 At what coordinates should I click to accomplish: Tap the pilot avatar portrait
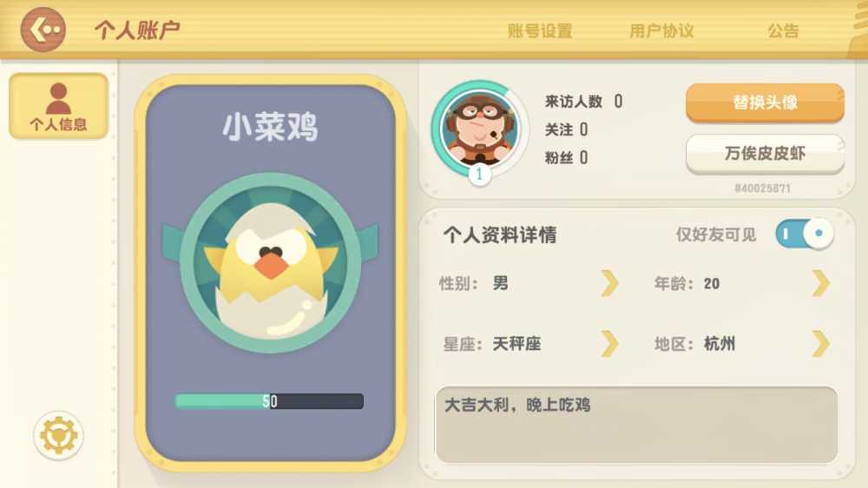[x=479, y=129]
